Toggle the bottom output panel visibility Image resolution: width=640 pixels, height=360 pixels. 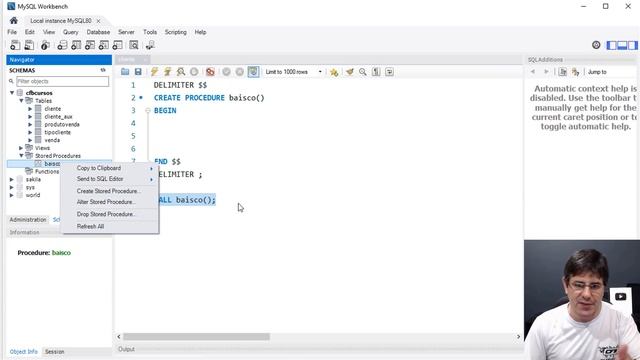tap(622, 45)
